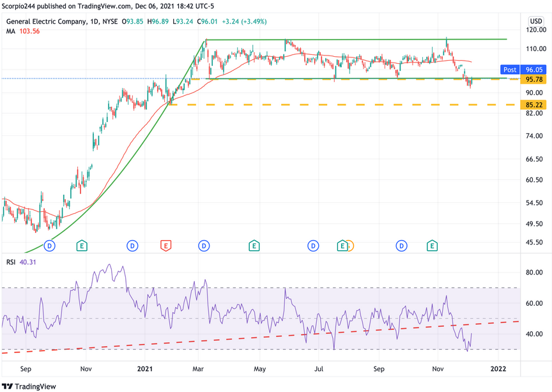Click the 60.50 price axis label
The width and height of the screenshot is (552, 392).
coord(534,180)
